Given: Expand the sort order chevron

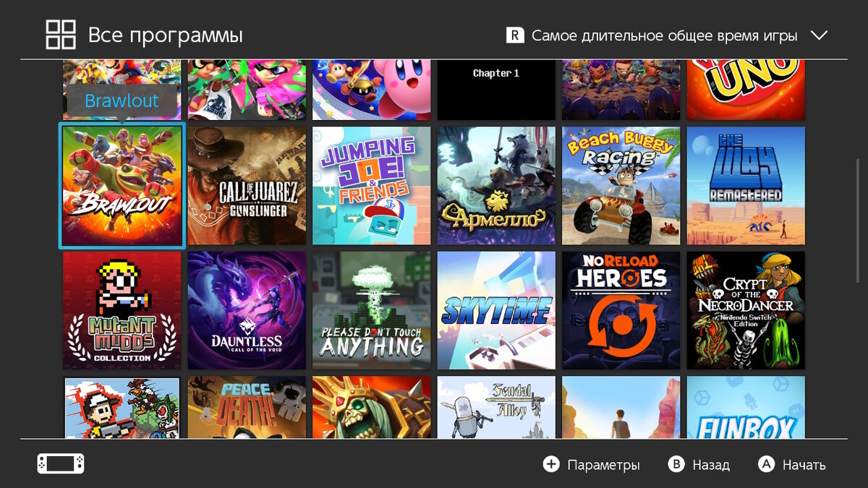Looking at the screenshot, I should click(819, 35).
